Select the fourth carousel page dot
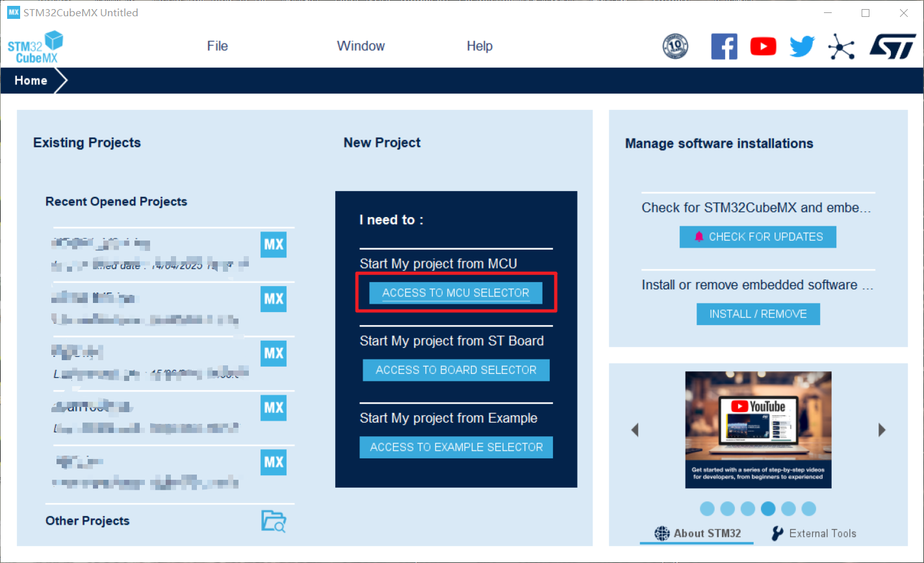This screenshot has width=924, height=563. click(x=768, y=508)
